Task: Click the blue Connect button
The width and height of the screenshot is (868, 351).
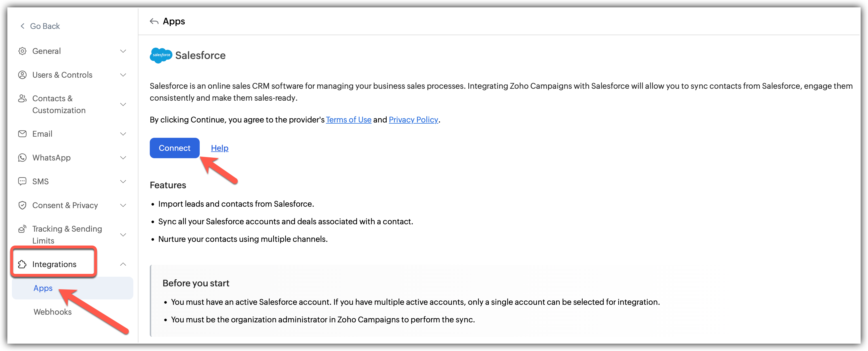Action: (174, 148)
